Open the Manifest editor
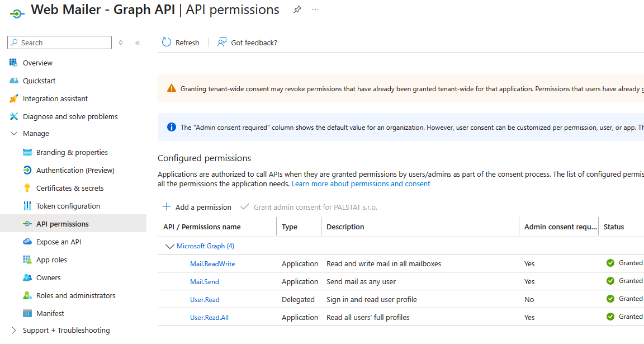 (x=50, y=314)
